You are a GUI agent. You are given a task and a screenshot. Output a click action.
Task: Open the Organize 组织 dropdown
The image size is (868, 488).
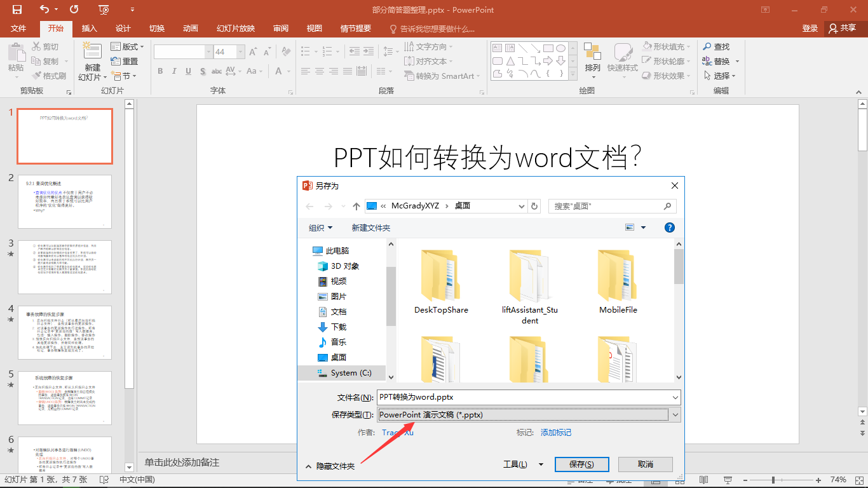(320, 227)
